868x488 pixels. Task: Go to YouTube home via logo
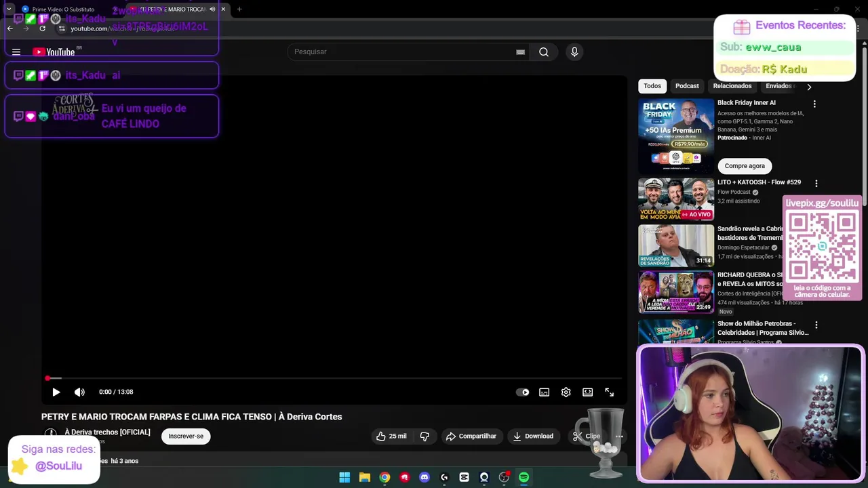coord(54,52)
